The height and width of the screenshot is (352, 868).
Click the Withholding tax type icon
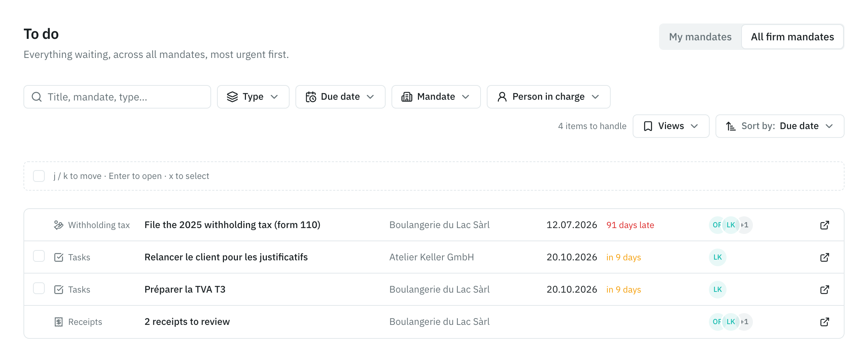tap(59, 225)
